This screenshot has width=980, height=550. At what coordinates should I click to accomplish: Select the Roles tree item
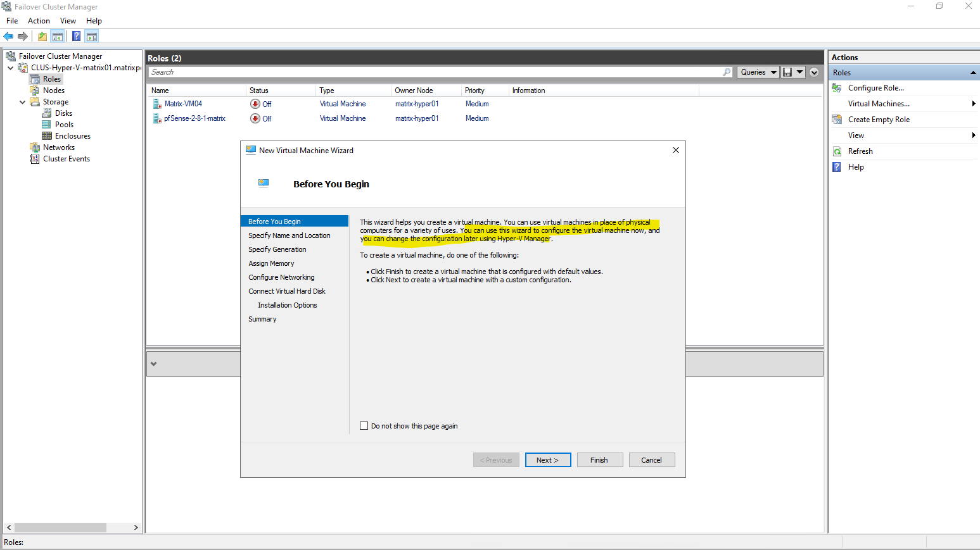(x=52, y=79)
